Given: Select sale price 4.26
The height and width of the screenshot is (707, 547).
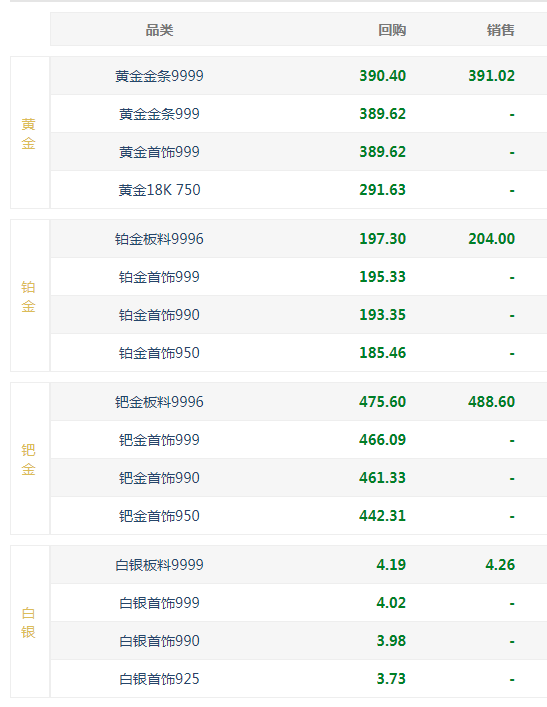Looking at the screenshot, I should tap(500, 565).
